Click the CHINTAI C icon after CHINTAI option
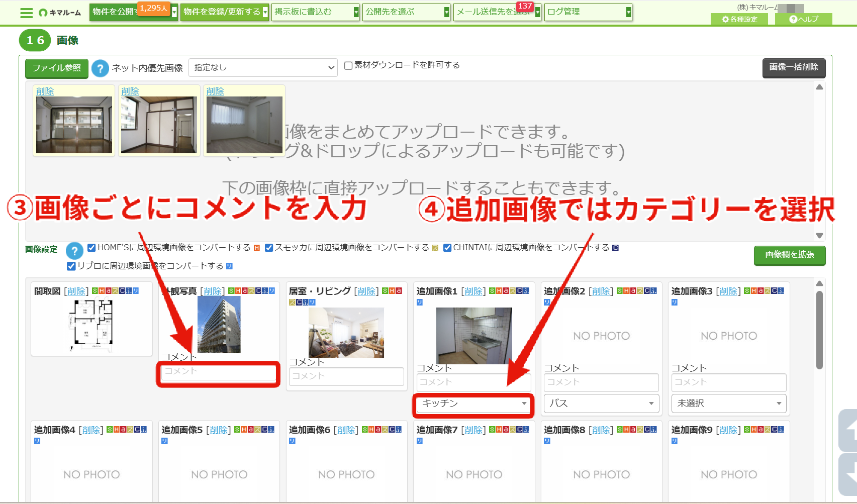 [615, 248]
